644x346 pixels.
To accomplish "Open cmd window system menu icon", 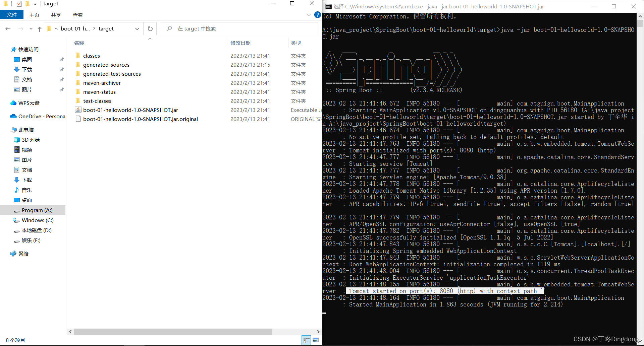I will [x=328, y=6].
